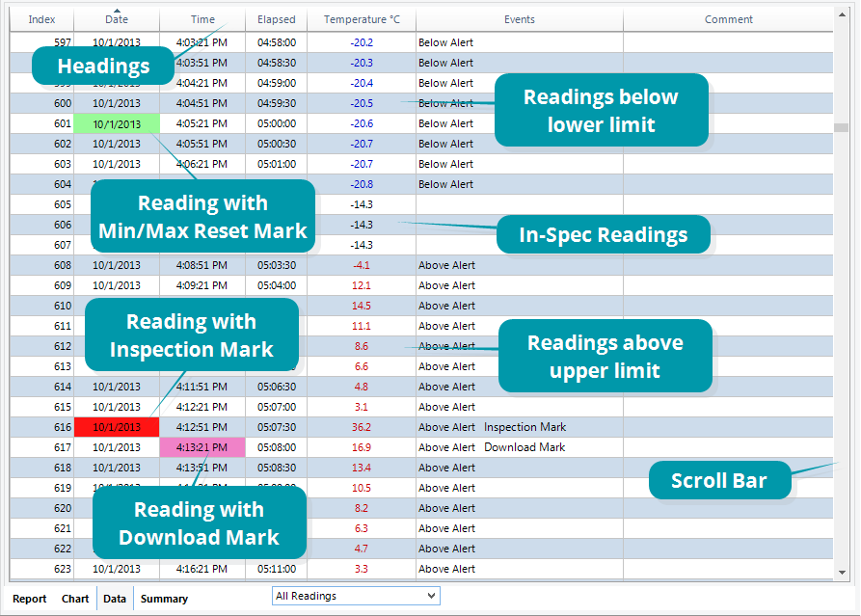Viewport: 861px width, 616px height.
Task: Select the Data tab
Action: 114,599
